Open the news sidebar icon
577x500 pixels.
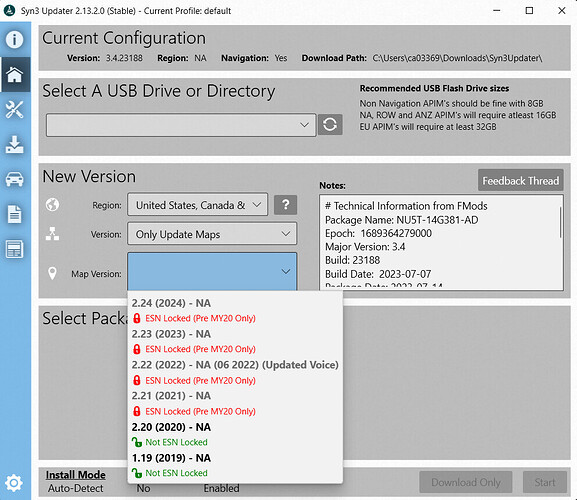[14, 249]
